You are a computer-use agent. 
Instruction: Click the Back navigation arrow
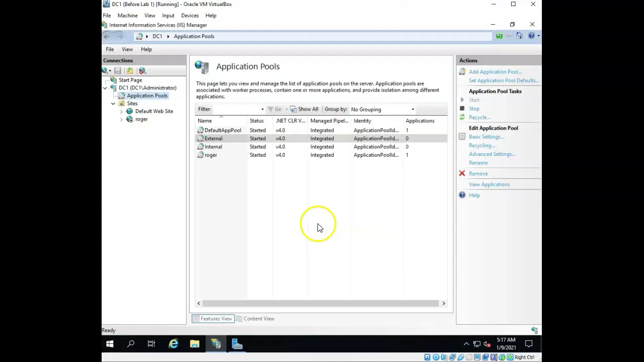click(107, 36)
